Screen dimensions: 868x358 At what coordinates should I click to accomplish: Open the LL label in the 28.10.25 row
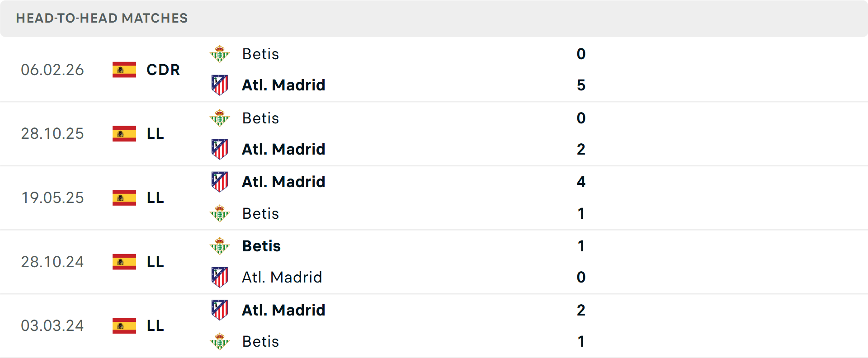155,134
